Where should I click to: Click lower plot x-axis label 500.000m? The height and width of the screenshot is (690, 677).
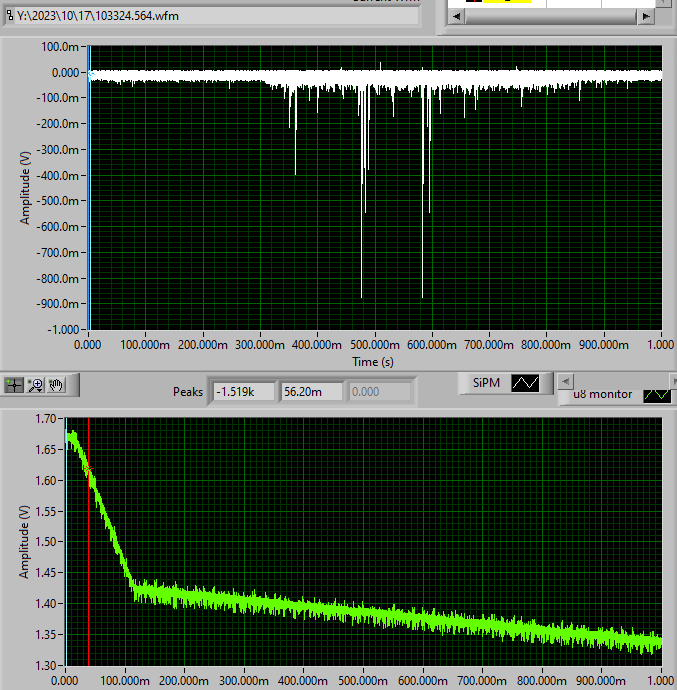pyautogui.click(x=363, y=681)
